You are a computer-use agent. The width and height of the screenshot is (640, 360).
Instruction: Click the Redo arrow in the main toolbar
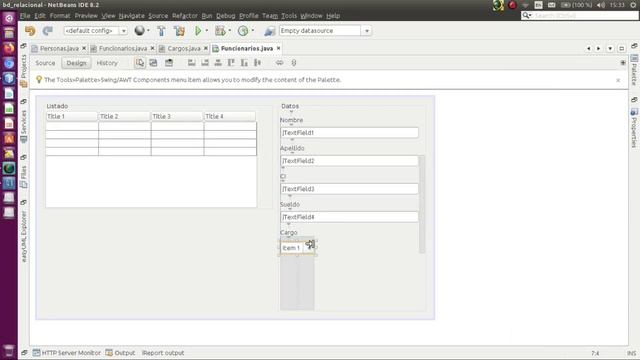click(x=48, y=31)
